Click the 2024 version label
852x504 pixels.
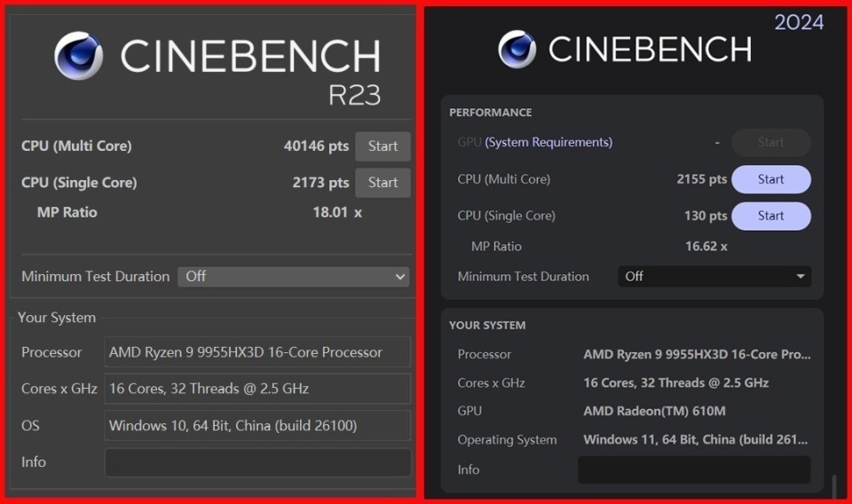(799, 22)
